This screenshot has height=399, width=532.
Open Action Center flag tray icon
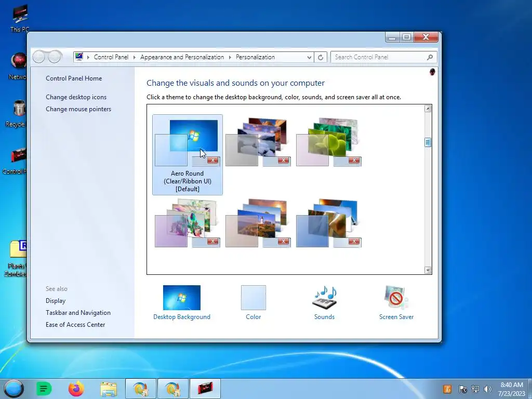click(x=462, y=389)
